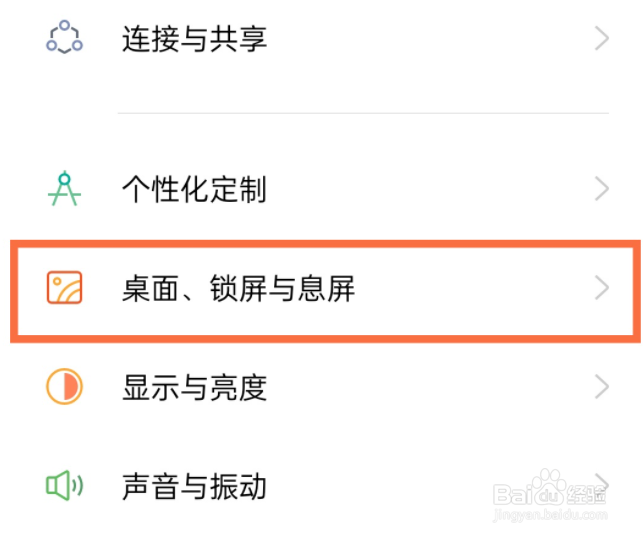Screen dimensions: 643x537
Task: Click the chevron arrow beside 个性化定制
Action: click(601, 189)
